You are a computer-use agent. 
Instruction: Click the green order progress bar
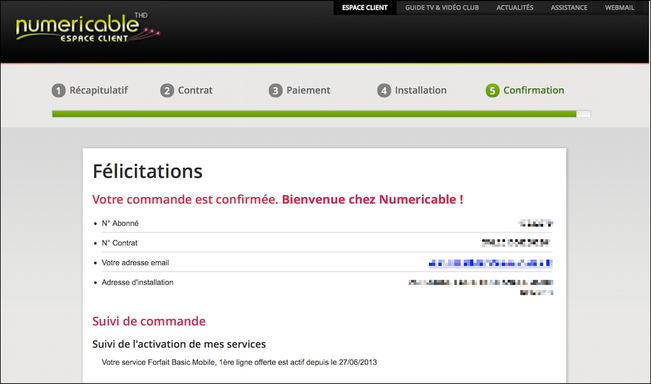click(321, 114)
